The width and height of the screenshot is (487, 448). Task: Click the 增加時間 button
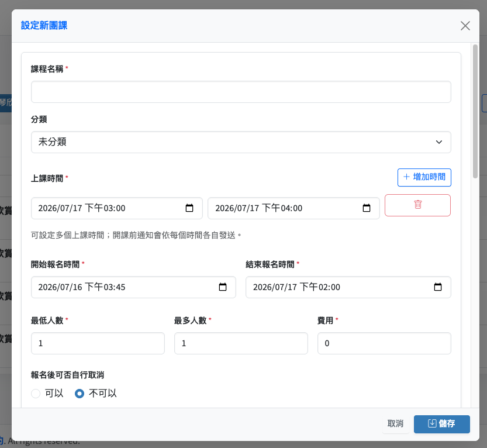(x=424, y=177)
